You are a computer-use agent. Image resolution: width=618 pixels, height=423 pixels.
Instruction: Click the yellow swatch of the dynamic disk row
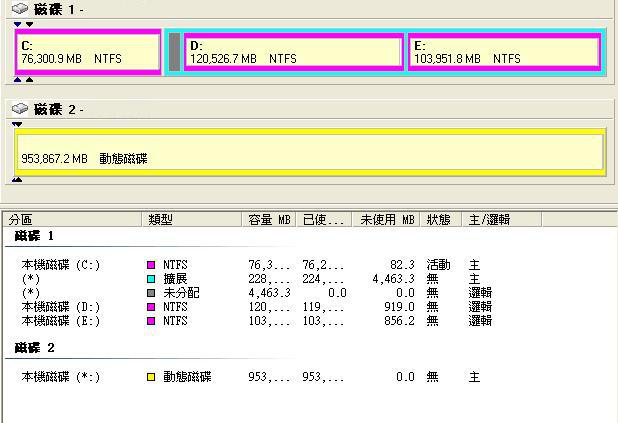point(151,377)
